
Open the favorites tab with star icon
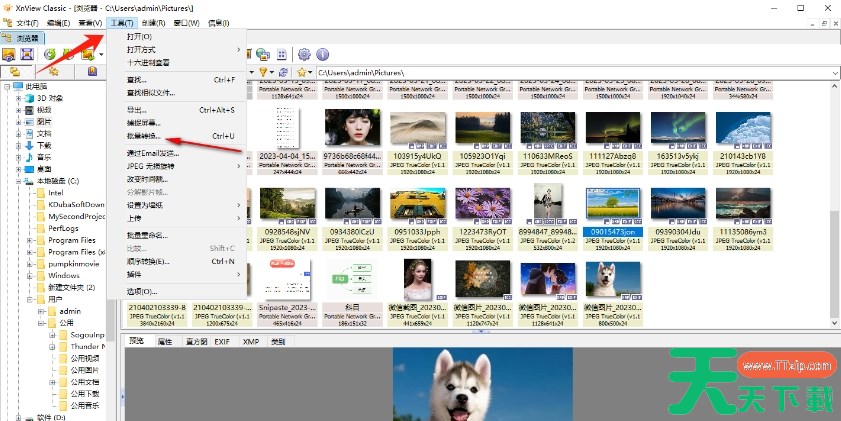(54, 72)
